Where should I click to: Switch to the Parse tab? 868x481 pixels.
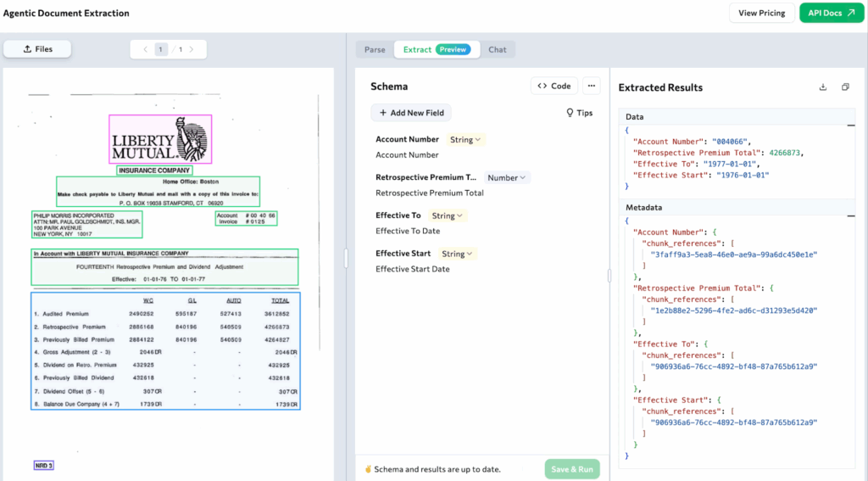375,49
